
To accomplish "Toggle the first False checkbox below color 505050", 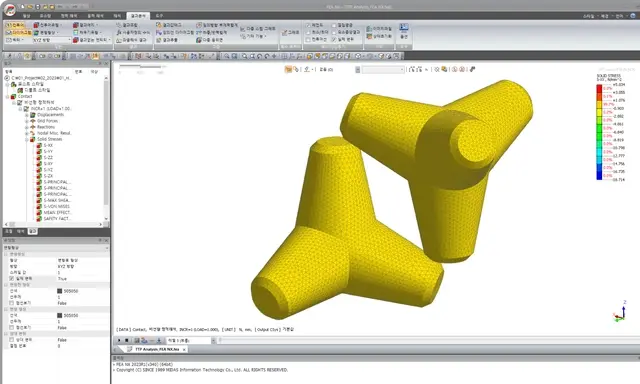I will coord(11,303).
